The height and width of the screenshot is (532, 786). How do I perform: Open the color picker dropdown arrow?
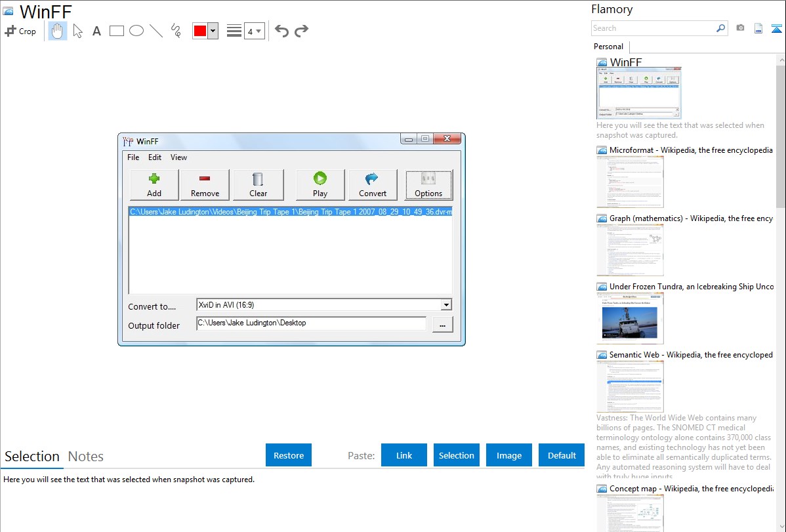coord(213,31)
